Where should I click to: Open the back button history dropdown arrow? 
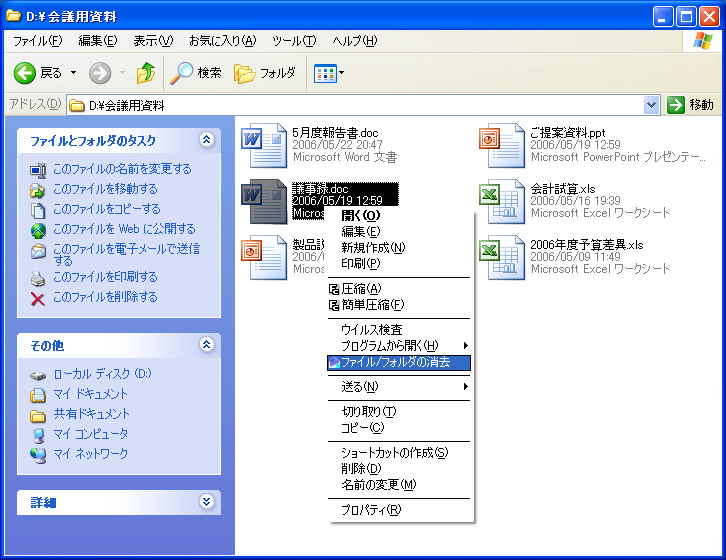click(73, 73)
